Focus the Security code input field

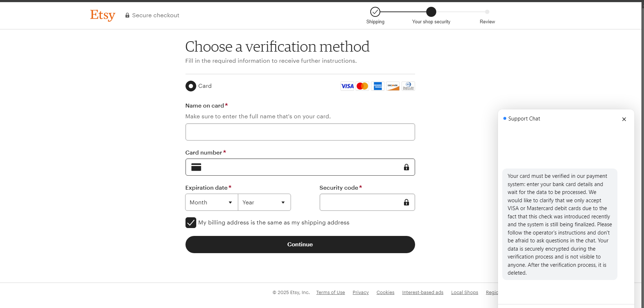pos(367,202)
